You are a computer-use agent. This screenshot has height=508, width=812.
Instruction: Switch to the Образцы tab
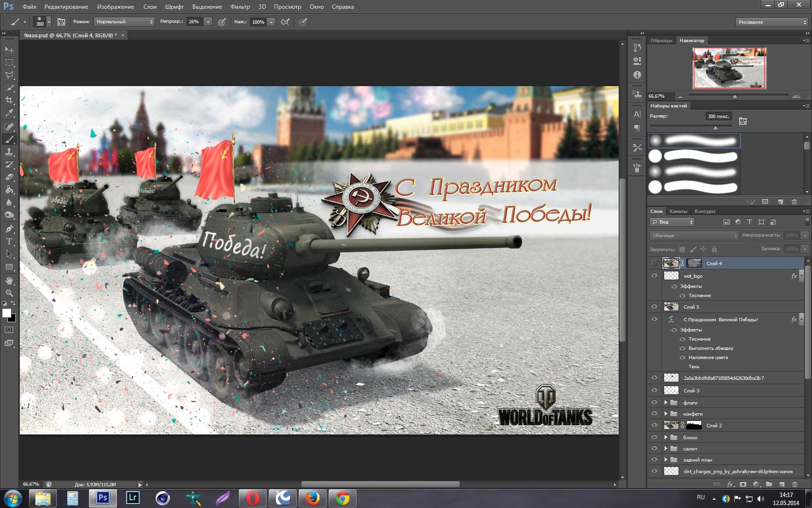coord(661,40)
